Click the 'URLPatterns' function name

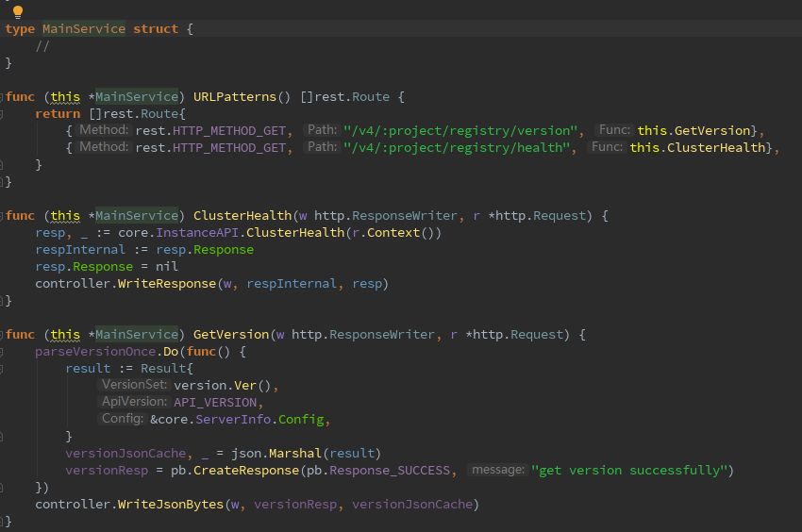(x=234, y=96)
